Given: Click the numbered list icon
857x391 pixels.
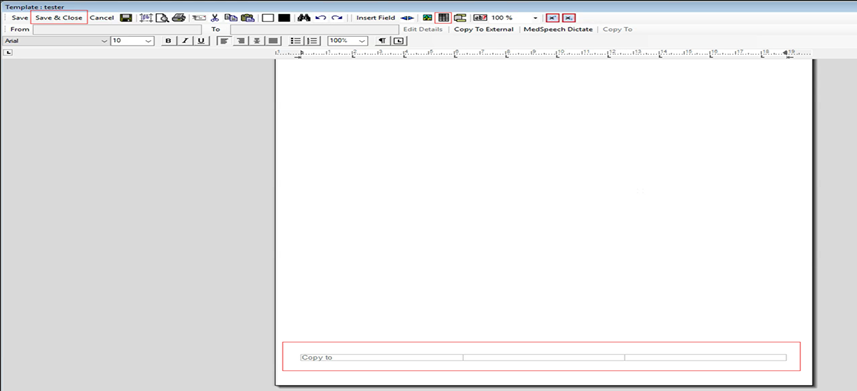Looking at the screenshot, I should [312, 41].
